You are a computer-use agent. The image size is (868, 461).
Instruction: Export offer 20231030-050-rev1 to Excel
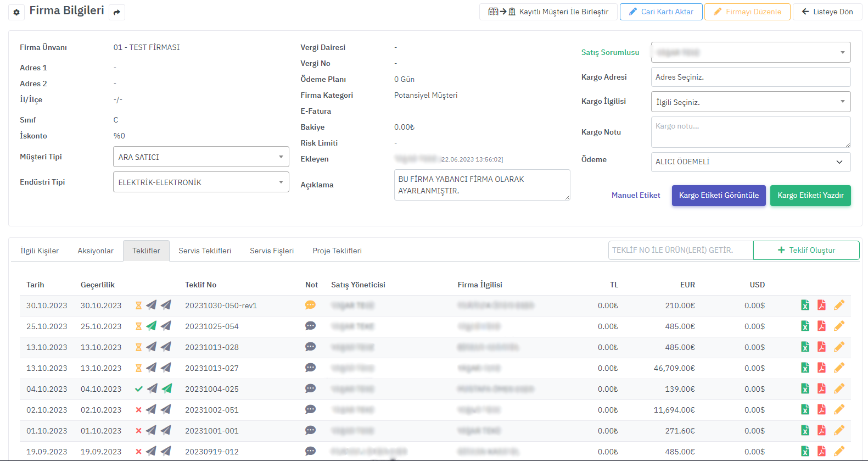point(805,306)
